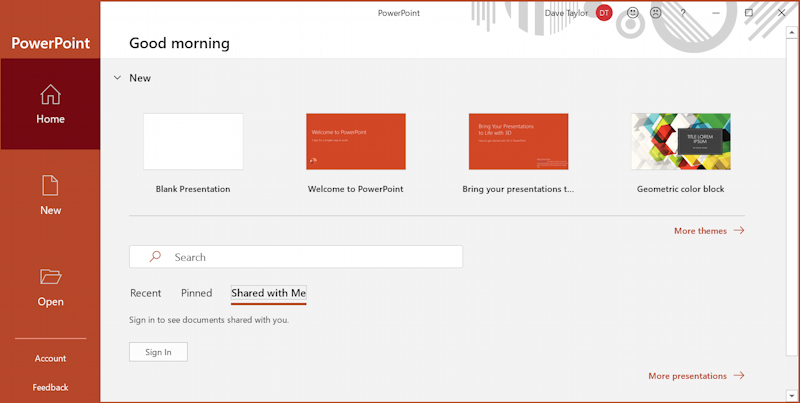Maximize the PowerPoint window
Screen dimensions: 800x403
point(748,13)
